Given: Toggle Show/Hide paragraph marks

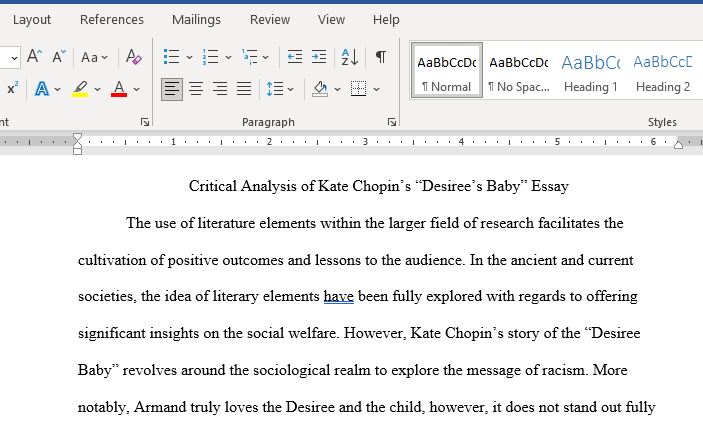Looking at the screenshot, I should [x=381, y=57].
